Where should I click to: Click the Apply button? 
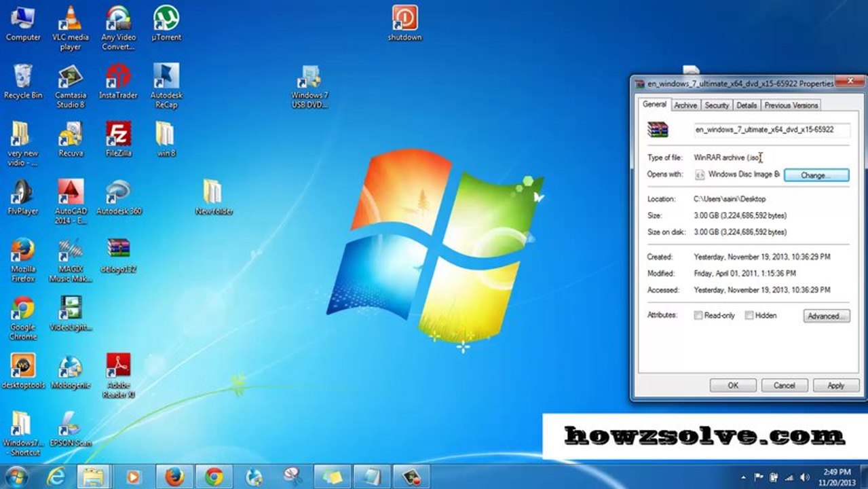(x=835, y=385)
